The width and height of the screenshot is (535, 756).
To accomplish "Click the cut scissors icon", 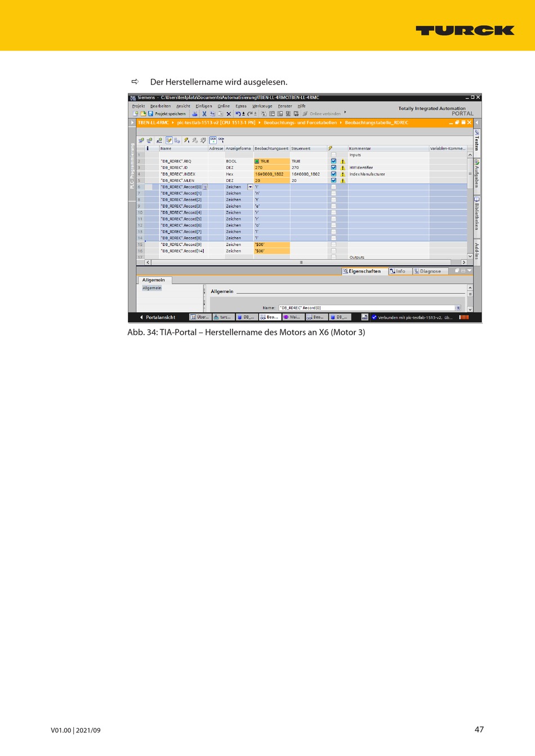I will [x=204, y=114].
